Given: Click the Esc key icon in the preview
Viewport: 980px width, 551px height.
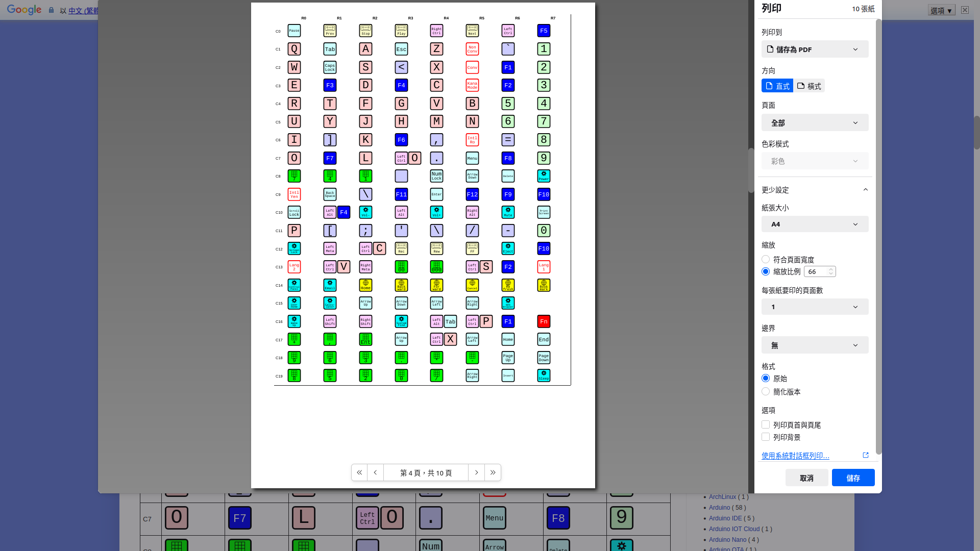Looking at the screenshot, I should point(401,49).
